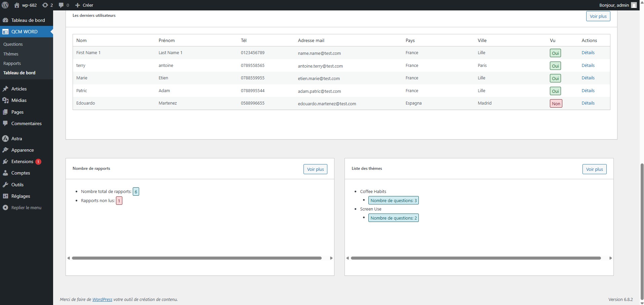The height and width of the screenshot is (305, 644).
Task: Click left arrow of Liste des thèmes scrollbar
Action: tap(348, 258)
